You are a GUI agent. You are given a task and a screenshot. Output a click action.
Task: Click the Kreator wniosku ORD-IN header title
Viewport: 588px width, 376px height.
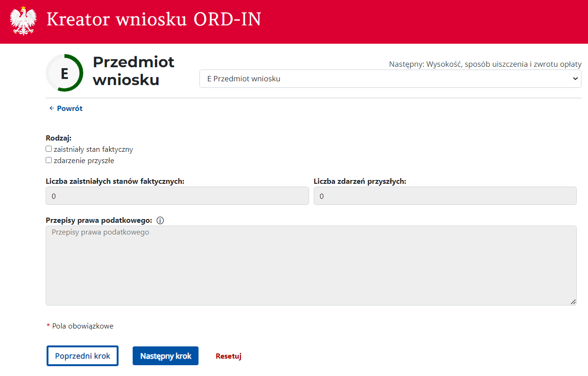[154, 20]
